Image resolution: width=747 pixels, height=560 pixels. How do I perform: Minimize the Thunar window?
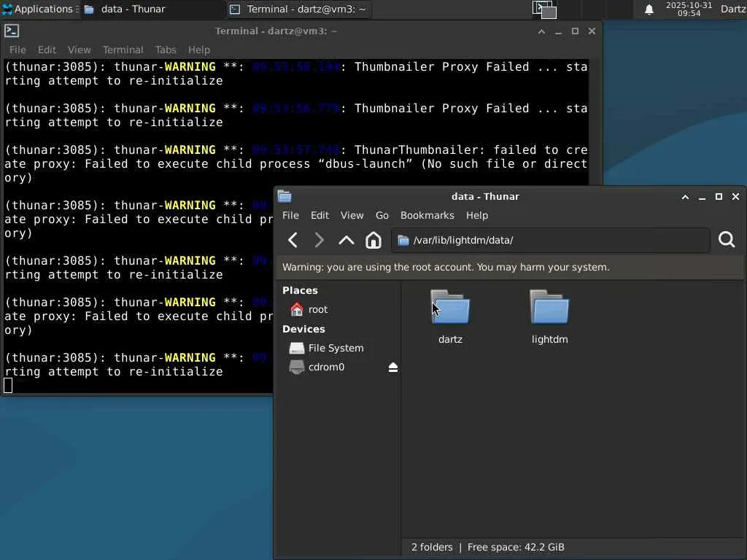click(x=702, y=197)
